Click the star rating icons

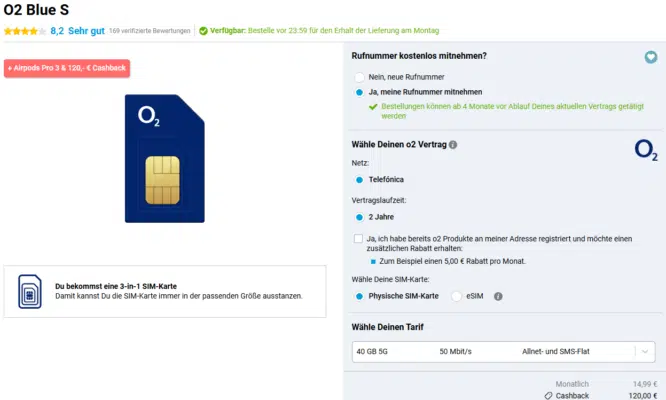pyautogui.click(x=24, y=31)
